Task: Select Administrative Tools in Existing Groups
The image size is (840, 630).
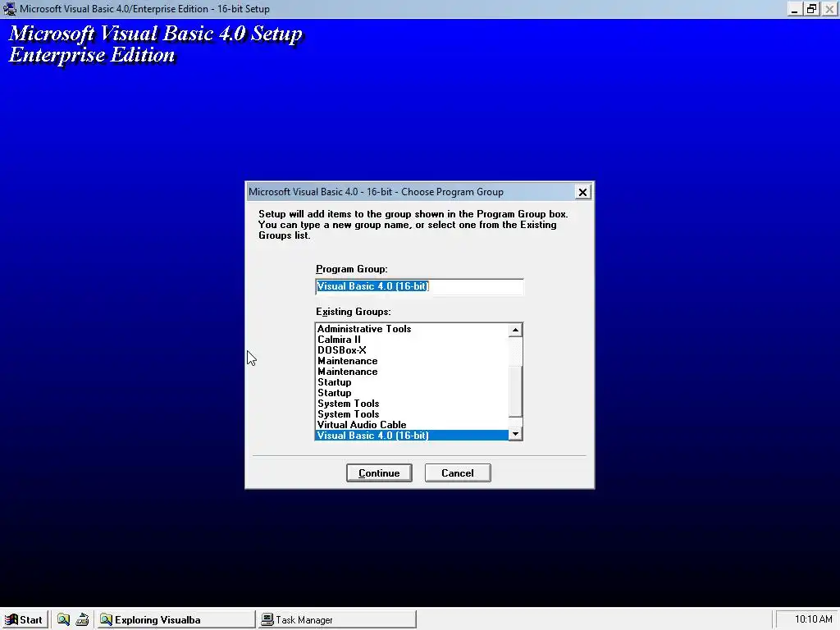Action: [412, 328]
